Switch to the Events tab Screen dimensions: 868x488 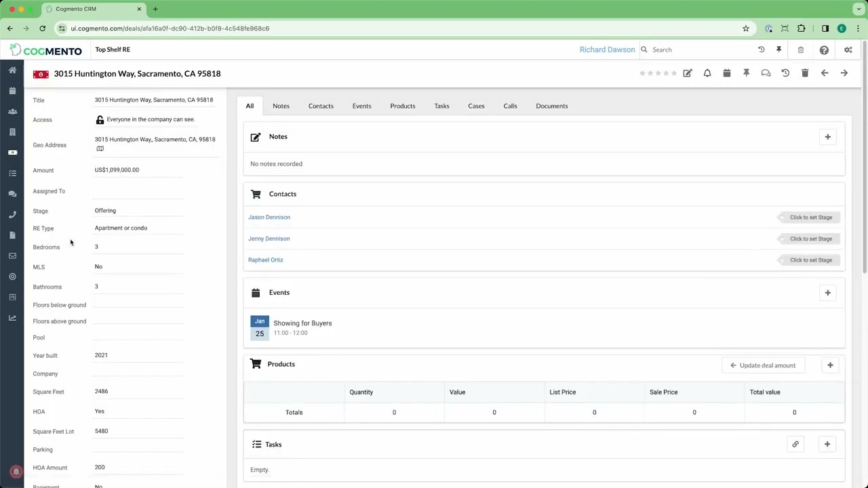coord(361,106)
